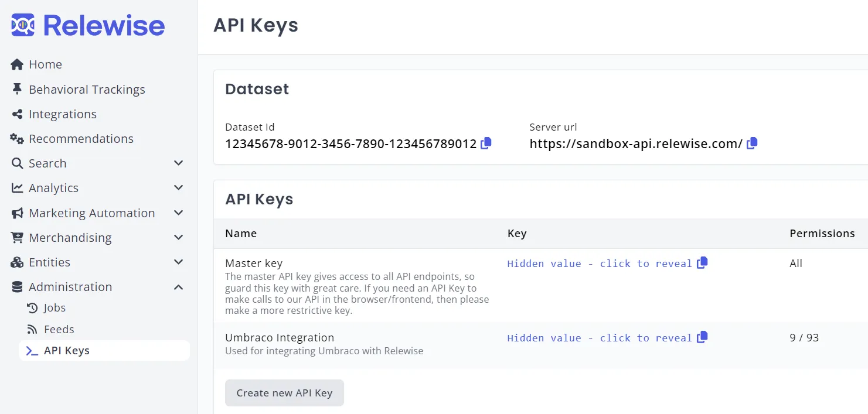The image size is (868, 414).
Task: Copy the Umbraco Integration key
Action: 702,337
